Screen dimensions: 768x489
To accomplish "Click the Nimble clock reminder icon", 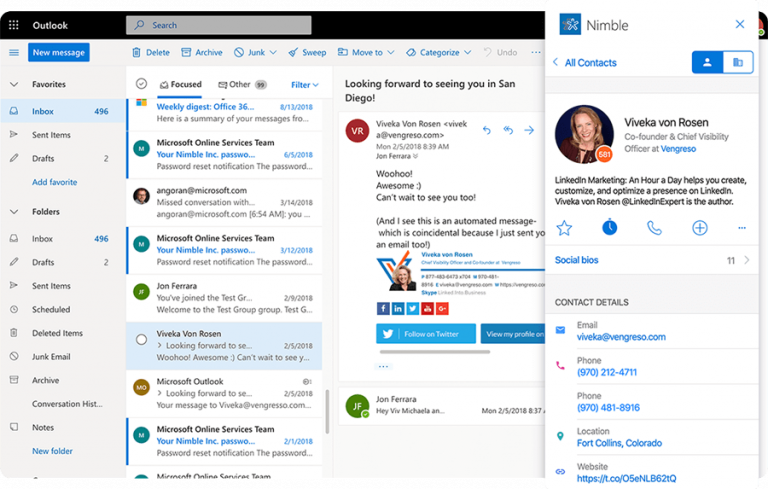I will 609,227.
